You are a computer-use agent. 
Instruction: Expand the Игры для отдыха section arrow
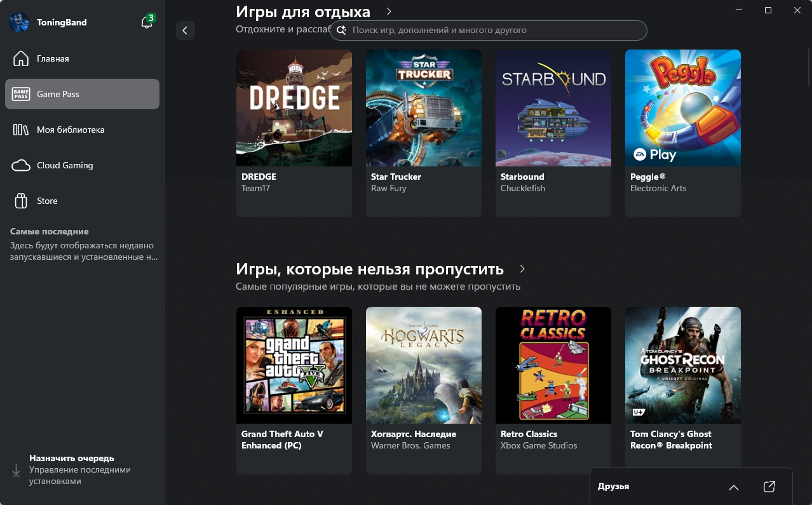coord(389,11)
